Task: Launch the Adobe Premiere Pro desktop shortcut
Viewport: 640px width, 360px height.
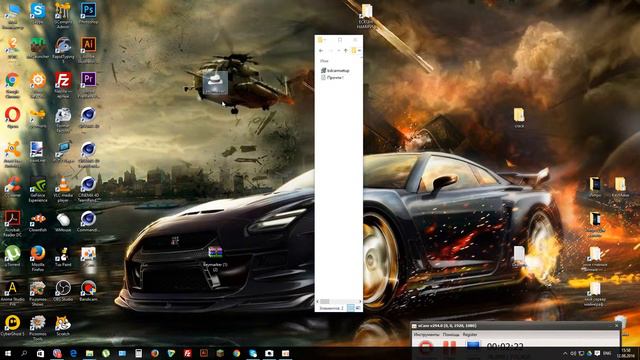Action: click(88, 85)
